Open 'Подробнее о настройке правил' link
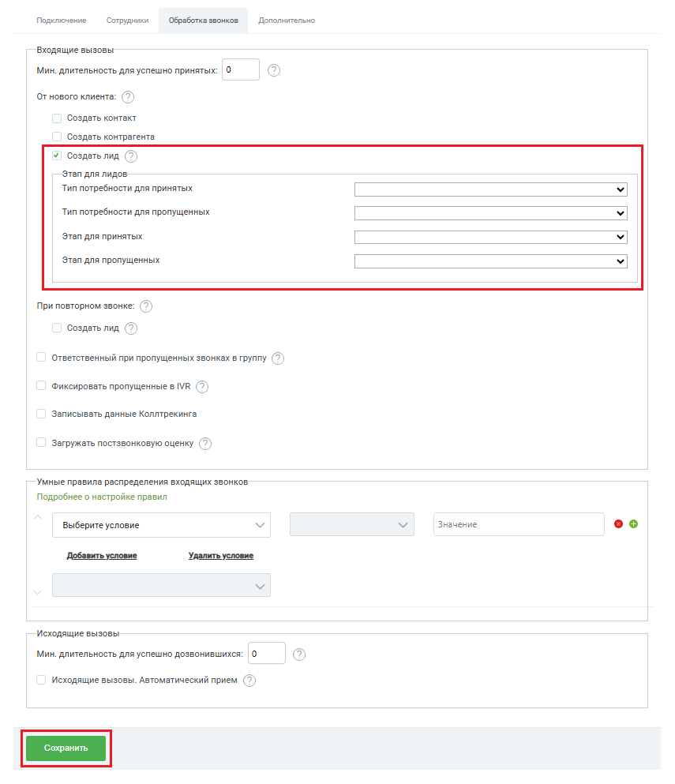The image size is (675, 784). [x=102, y=497]
